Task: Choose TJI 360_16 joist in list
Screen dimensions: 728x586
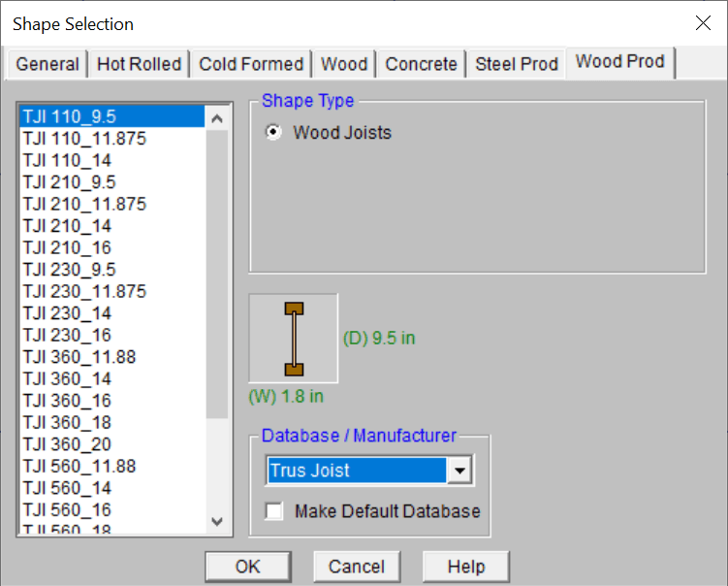Action: 67,401
